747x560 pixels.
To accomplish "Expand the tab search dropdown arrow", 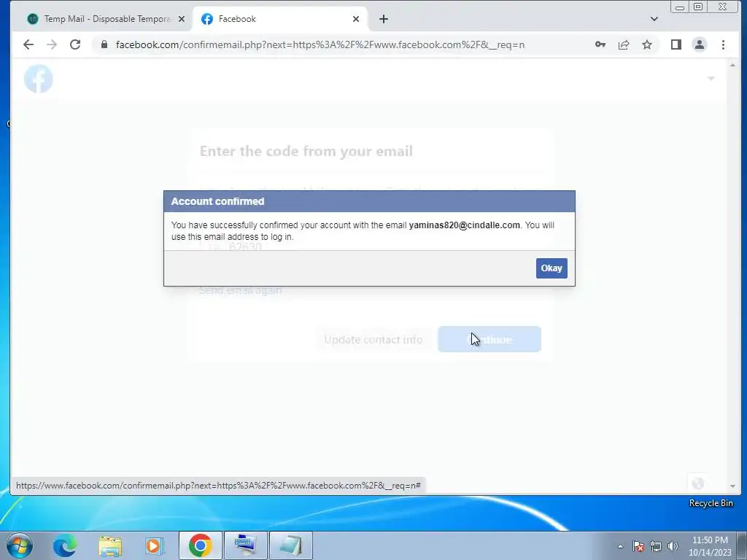I will 654,19.
